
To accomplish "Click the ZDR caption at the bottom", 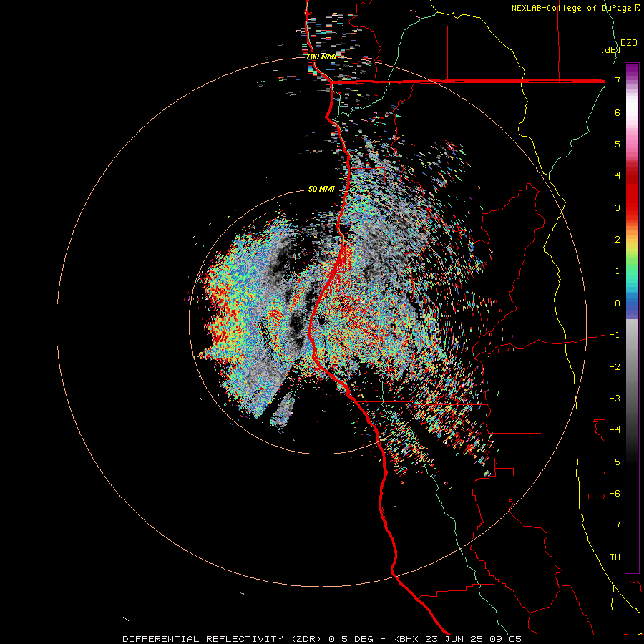I will click(x=322, y=639).
